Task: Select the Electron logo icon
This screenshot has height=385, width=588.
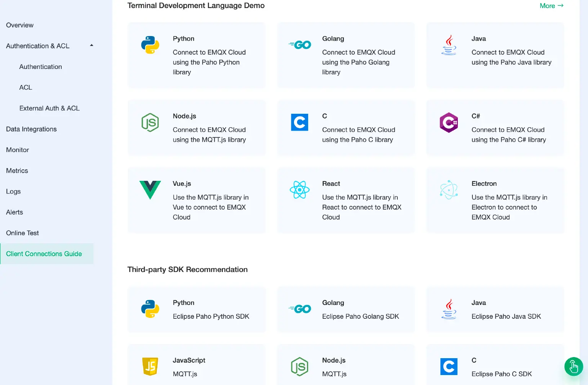Action: pos(449,190)
